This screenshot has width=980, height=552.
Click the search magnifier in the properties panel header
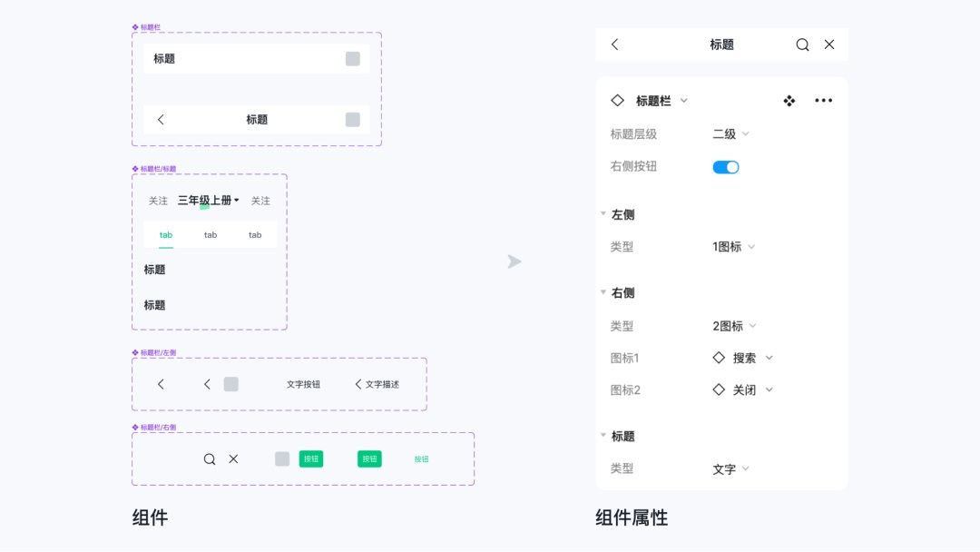[x=802, y=44]
